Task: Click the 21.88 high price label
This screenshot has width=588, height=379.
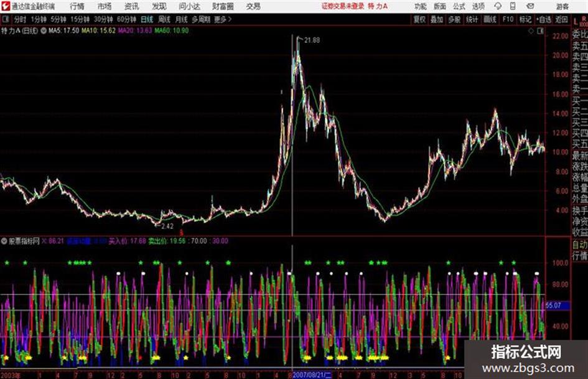Action: coord(312,40)
